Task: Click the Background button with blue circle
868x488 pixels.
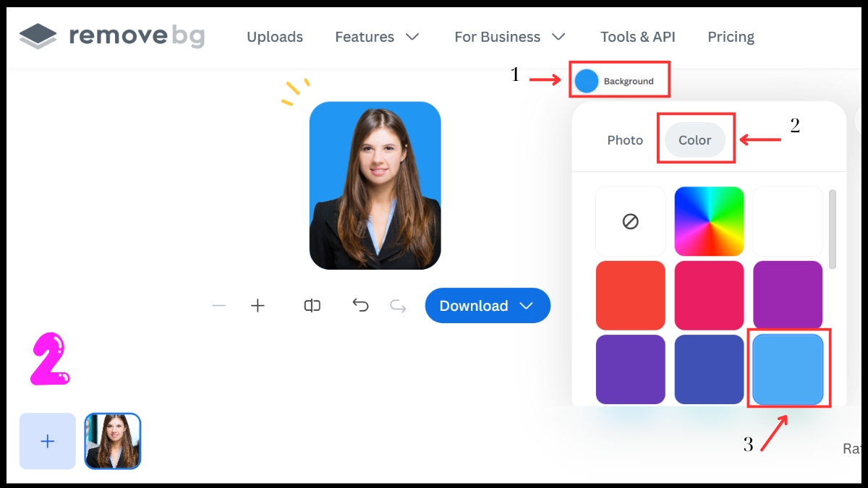Action: click(618, 81)
